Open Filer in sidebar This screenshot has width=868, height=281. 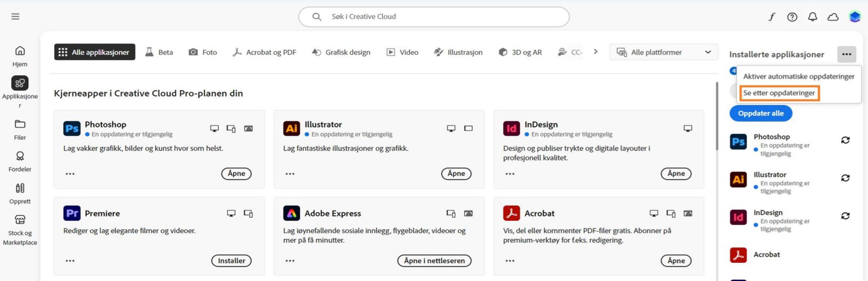click(x=20, y=130)
